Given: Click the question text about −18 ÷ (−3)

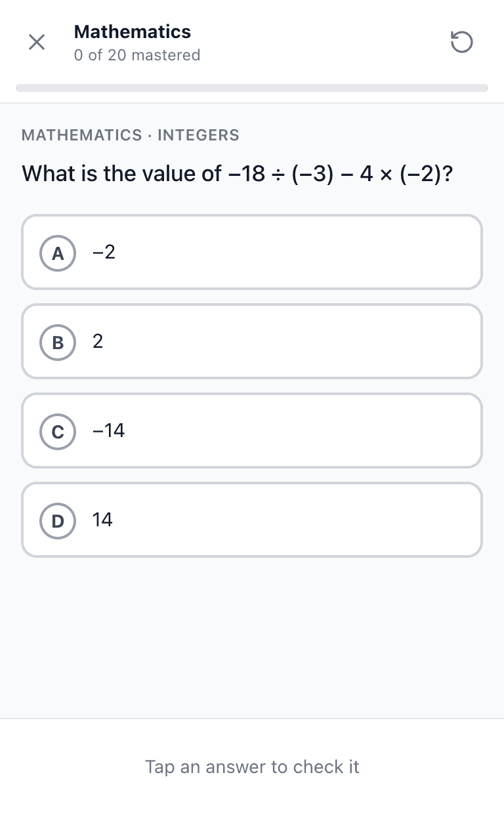Looking at the screenshot, I should tap(238, 174).
